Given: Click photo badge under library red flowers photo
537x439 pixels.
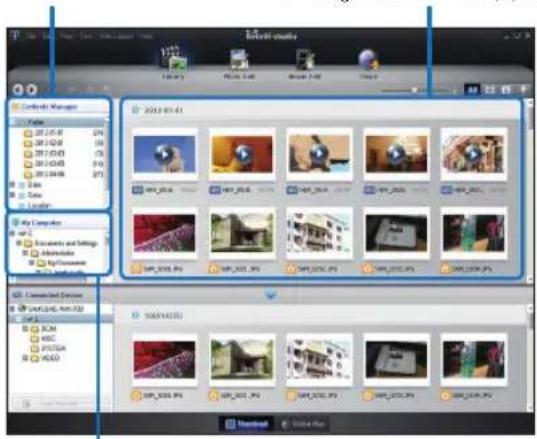Looking at the screenshot, I should click(136, 268).
